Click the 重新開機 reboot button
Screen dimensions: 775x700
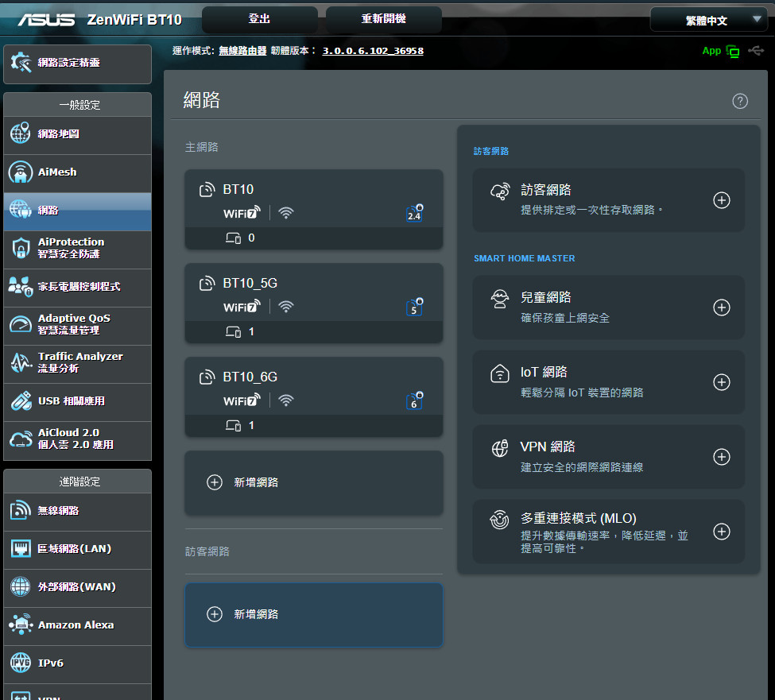click(x=384, y=19)
